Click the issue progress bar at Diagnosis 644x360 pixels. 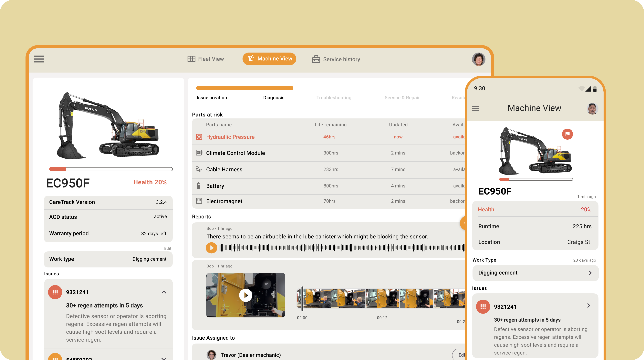click(274, 88)
